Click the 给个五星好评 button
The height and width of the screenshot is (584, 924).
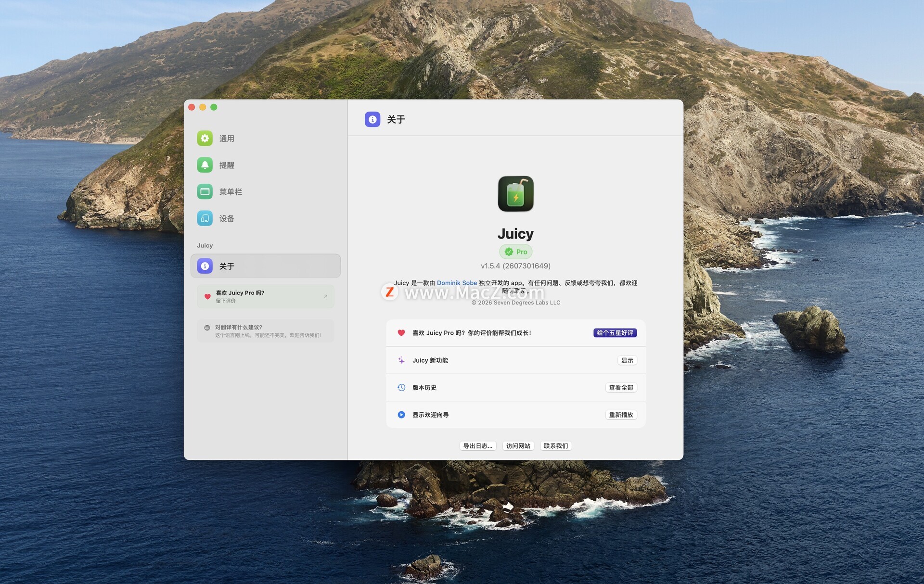coord(615,333)
